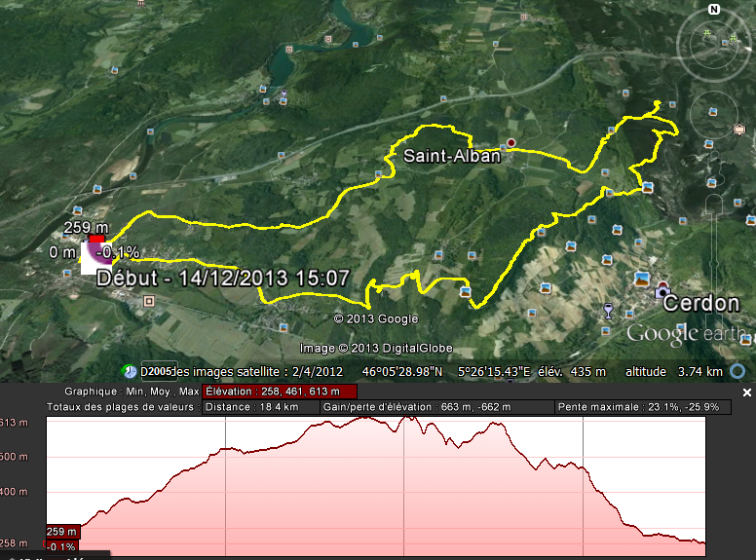Click the photo icon above Cerdon label
This screenshot has height=560, width=756.
coord(641,280)
